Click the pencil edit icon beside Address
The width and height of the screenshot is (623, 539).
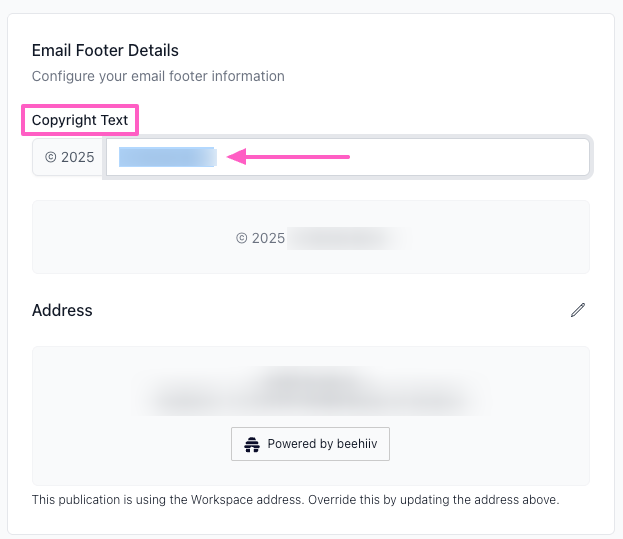[577, 310]
